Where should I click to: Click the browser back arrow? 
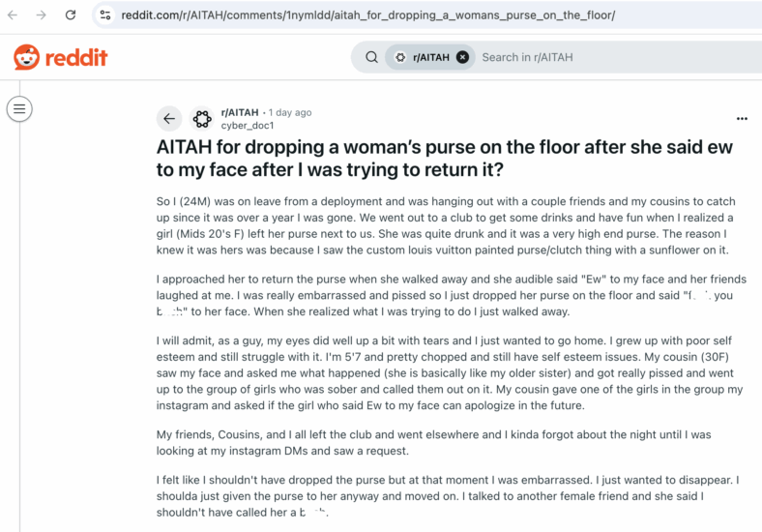click(x=13, y=15)
